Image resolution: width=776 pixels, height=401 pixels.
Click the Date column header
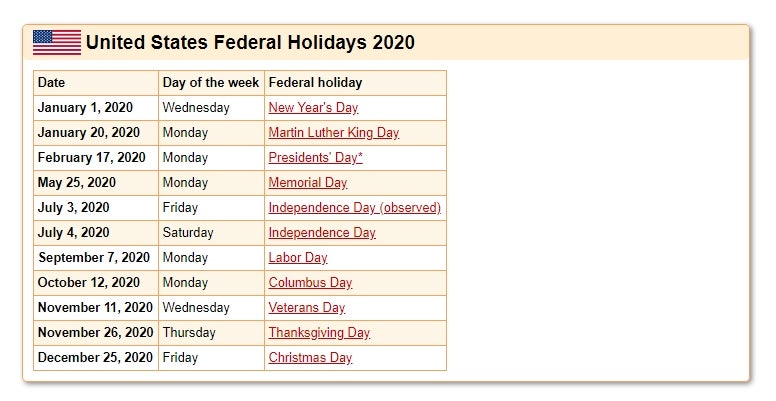pyautogui.click(x=96, y=83)
